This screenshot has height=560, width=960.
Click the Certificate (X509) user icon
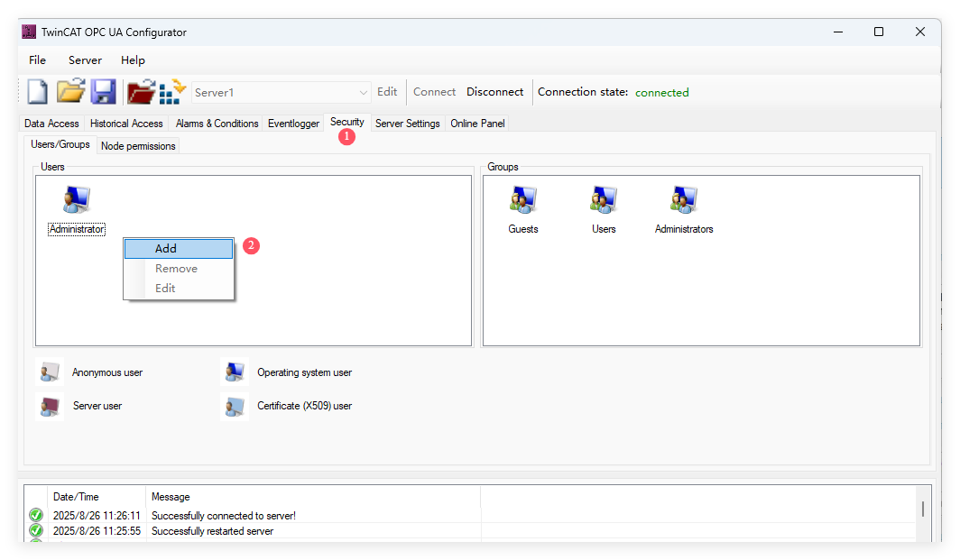click(235, 406)
